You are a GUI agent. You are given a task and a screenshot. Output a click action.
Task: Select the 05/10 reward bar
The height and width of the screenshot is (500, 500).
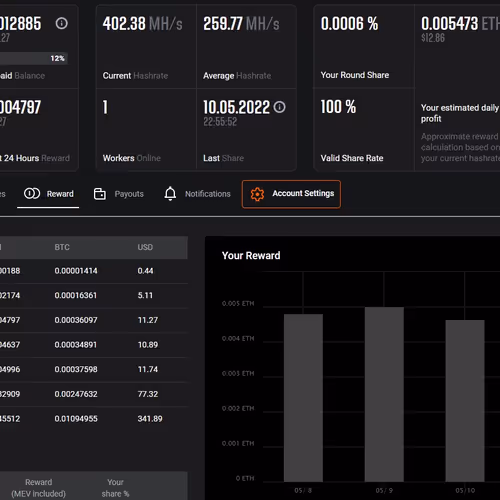(x=465, y=401)
